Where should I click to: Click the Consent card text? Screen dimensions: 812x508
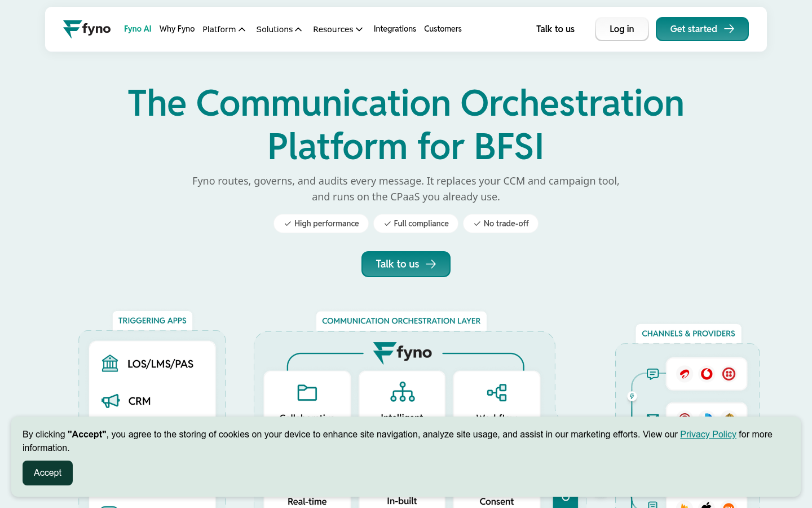pyautogui.click(x=497, y=501)
